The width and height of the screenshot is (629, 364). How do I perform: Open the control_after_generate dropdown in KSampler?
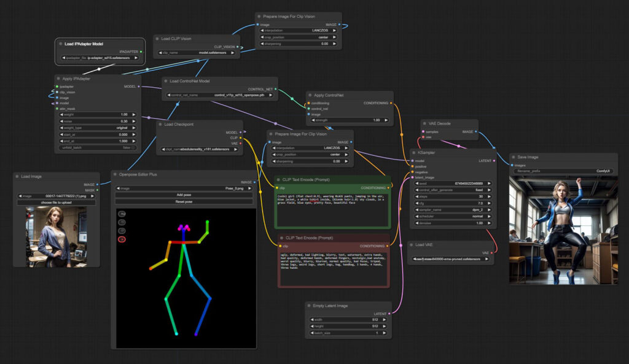coord(453,190)
